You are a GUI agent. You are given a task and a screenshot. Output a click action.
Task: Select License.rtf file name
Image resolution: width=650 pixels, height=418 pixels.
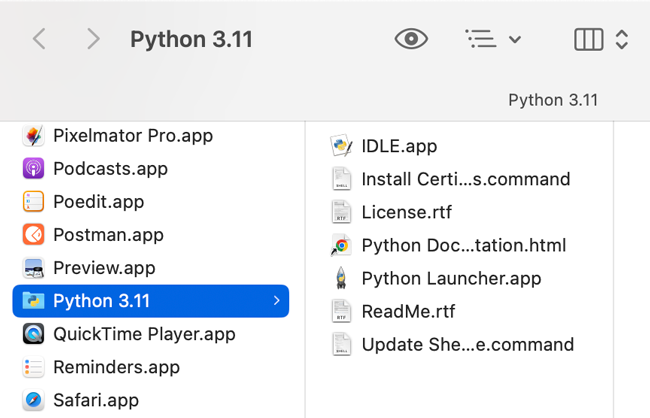tap(406, 212)
